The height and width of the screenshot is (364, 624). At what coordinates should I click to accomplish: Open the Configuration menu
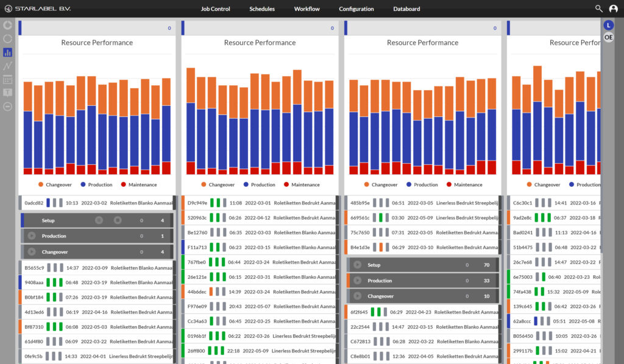(356, 9)
